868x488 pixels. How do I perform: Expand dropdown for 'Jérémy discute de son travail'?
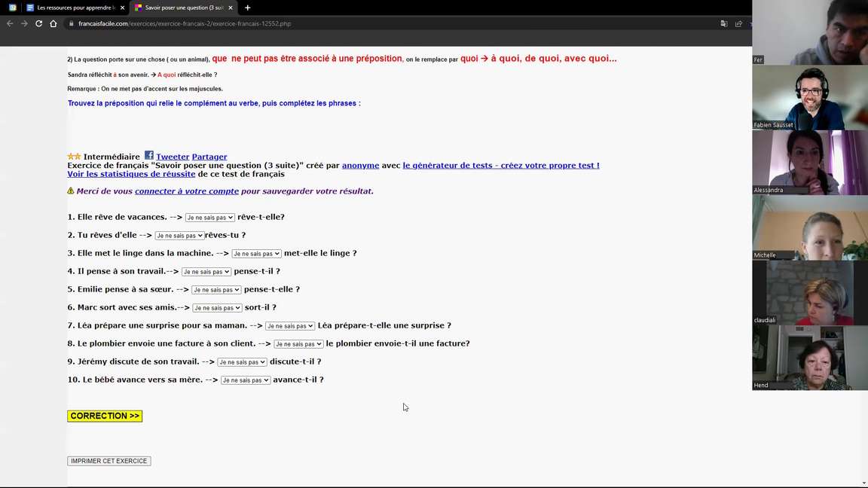pyautogui.click(x=242, y=362)
